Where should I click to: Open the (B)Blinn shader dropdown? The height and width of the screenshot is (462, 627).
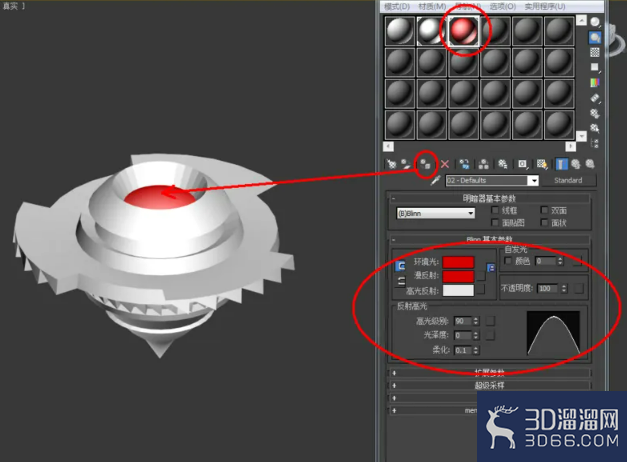435,213
